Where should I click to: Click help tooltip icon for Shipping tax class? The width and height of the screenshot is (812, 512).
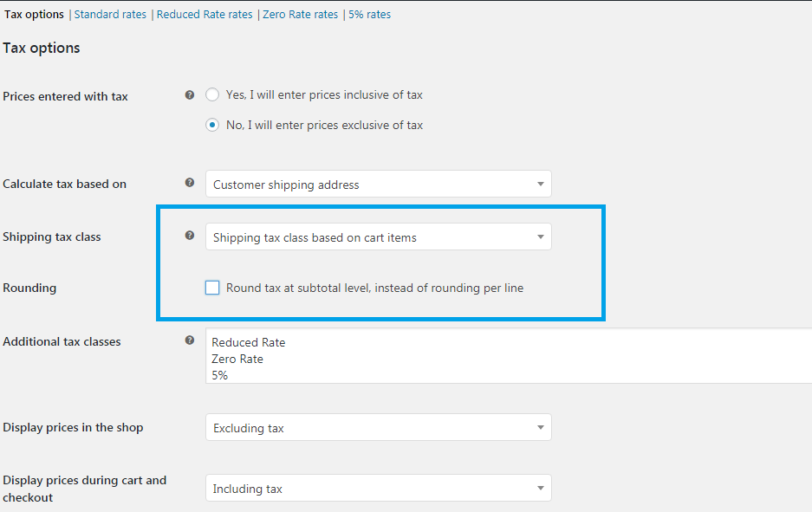pos(190,235)
